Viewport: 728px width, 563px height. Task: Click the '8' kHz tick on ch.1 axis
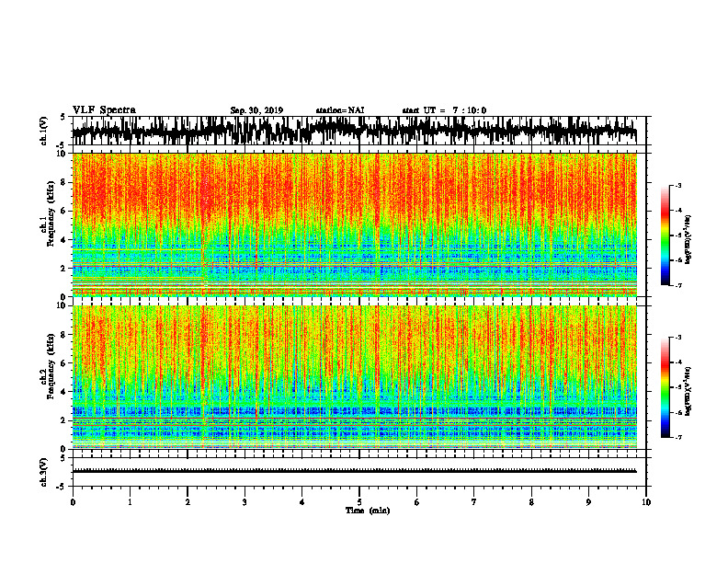[64, 182]
